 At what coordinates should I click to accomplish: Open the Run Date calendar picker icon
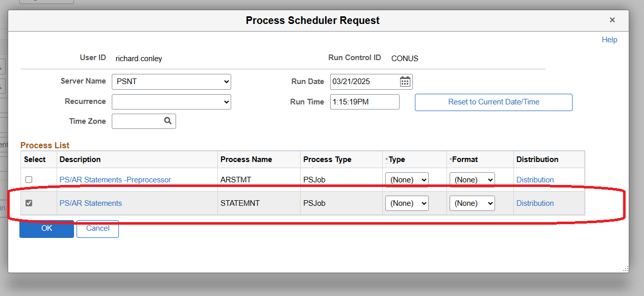pyautogui.click(x=405, y=82)
